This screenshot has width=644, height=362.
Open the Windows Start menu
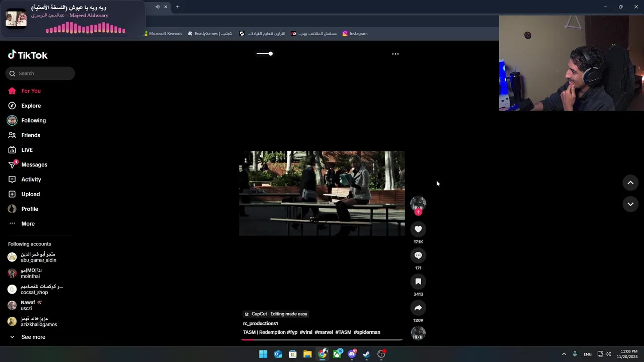(x=263, y=354)
